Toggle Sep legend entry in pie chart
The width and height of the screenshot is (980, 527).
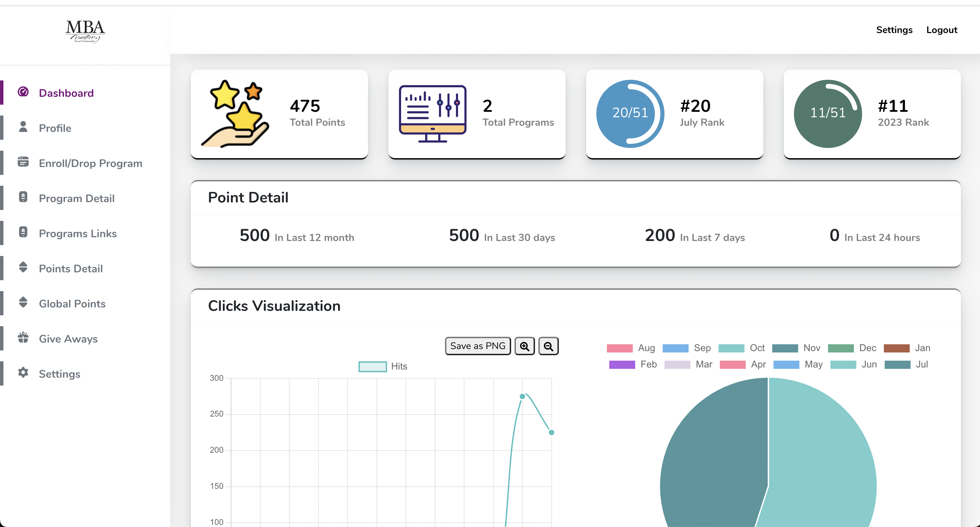[687, 348]
